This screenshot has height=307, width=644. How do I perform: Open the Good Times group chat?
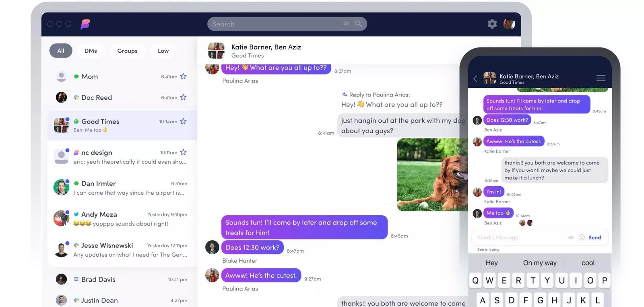[122, 125]
